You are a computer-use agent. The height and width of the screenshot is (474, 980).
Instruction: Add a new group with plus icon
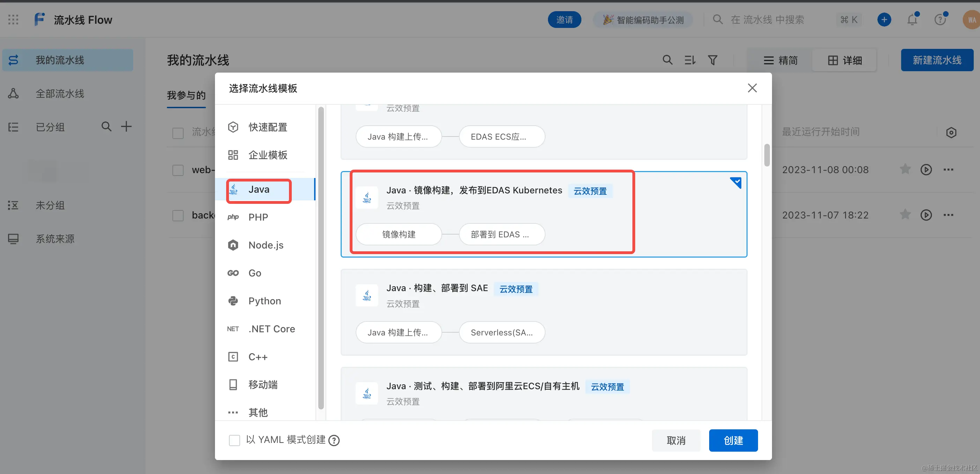(126, 126)
